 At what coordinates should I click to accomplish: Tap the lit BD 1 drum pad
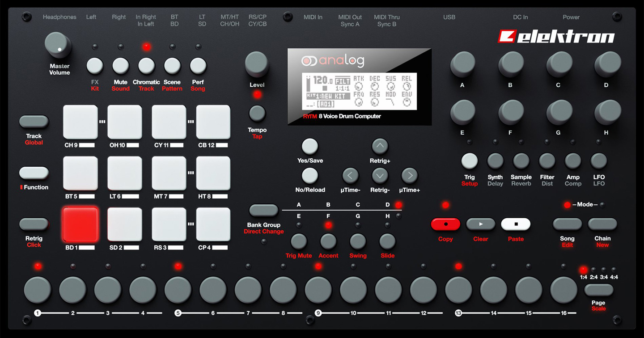pos(80,224)
